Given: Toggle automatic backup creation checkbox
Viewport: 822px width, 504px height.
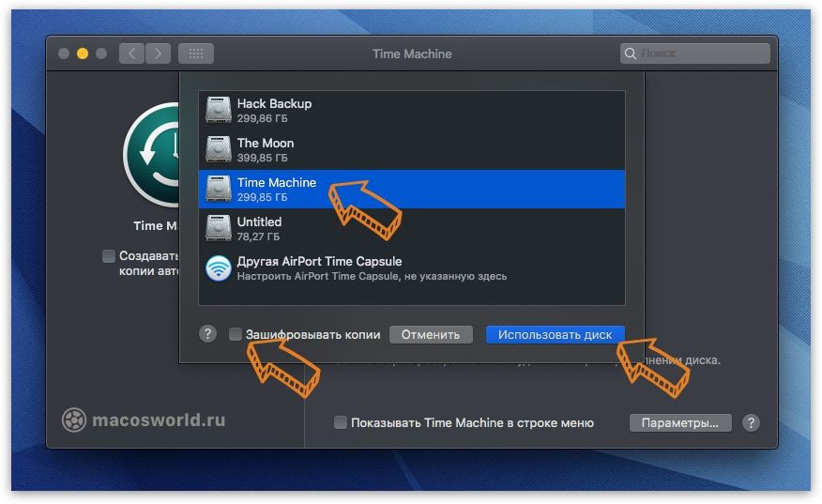Looking at the screenshot, I should [109, 256].
